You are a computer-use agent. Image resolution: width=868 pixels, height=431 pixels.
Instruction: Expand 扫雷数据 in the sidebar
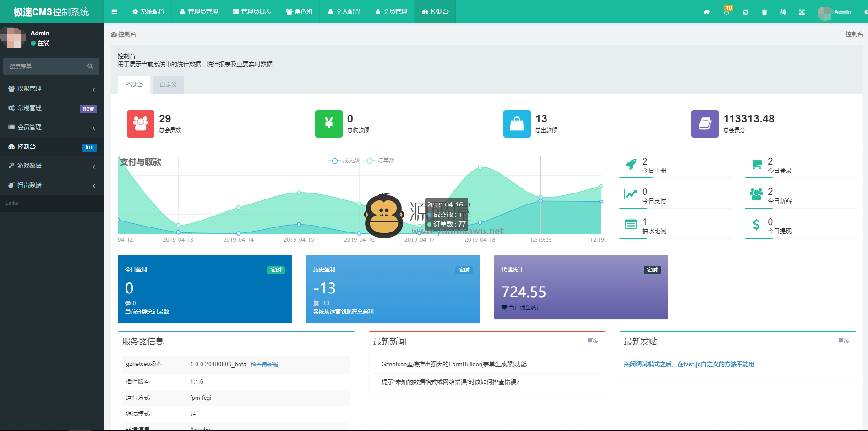[52, 185]
